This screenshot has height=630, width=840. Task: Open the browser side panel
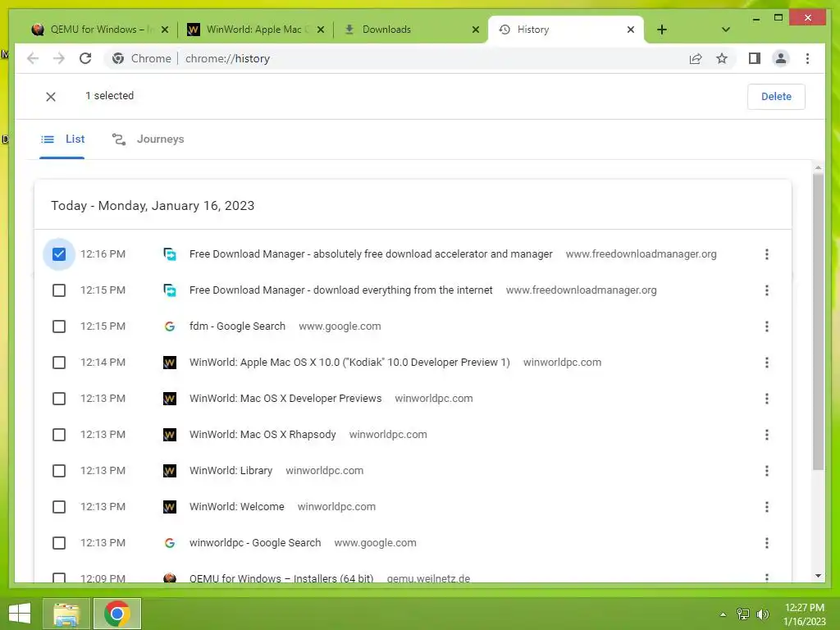point(755,58)
